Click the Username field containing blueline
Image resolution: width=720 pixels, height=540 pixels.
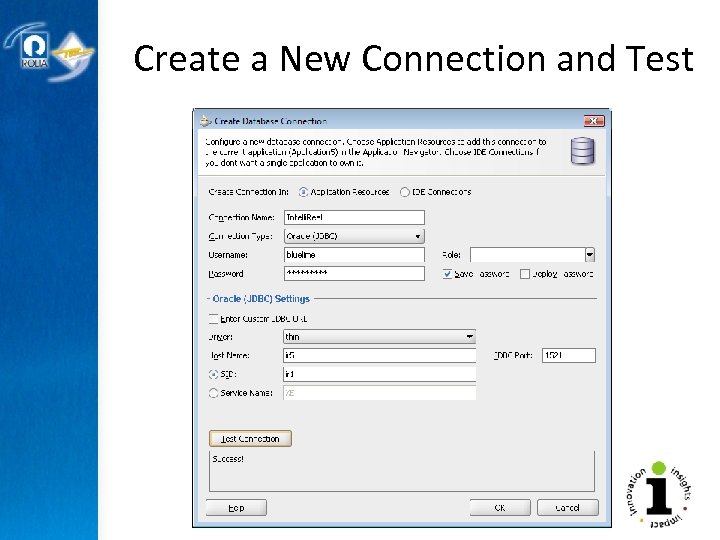pos(354,255)
